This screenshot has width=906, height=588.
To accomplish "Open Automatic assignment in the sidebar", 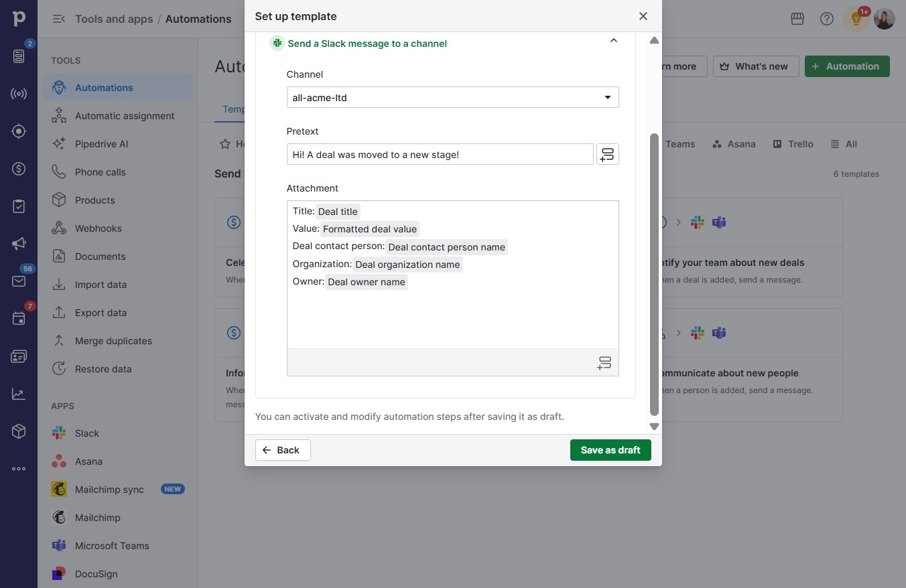I will 118,116.
